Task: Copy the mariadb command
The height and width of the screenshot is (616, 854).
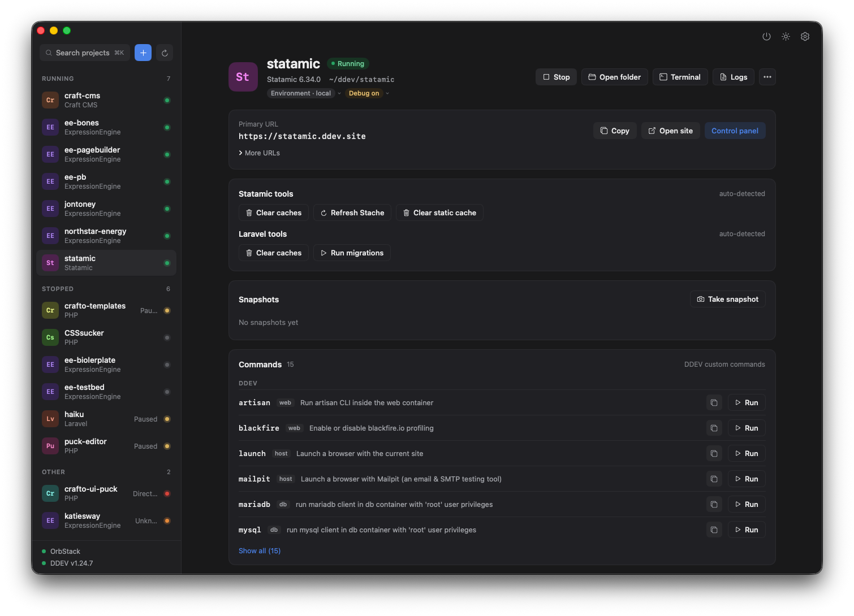Action: tap(714, 504)
